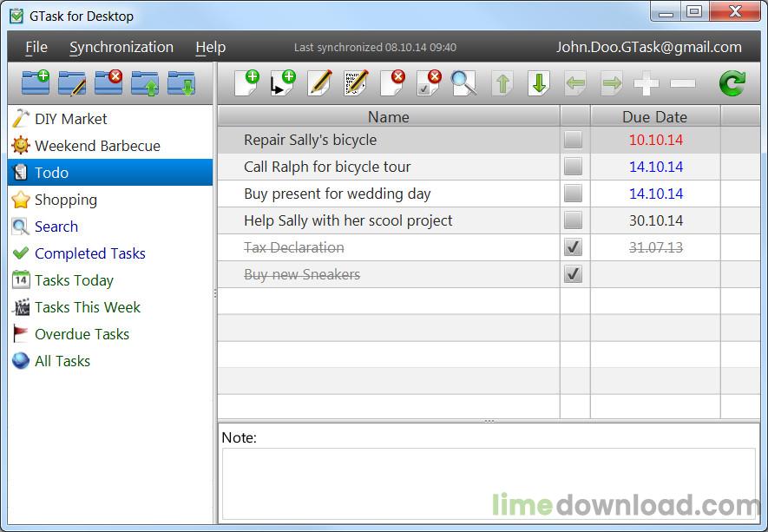Click the add subtask icon with arrow
Screen dimensions: 768x532
tap(283, 82)
